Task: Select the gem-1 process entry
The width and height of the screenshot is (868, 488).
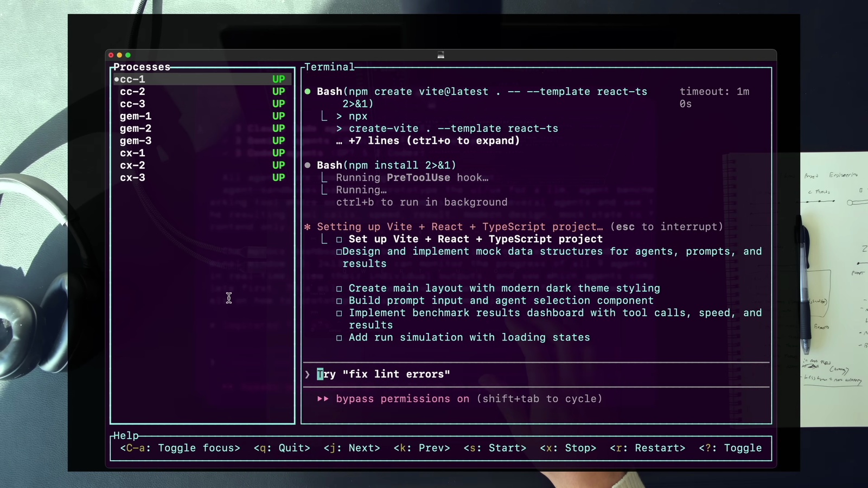Action: [136, 116]
